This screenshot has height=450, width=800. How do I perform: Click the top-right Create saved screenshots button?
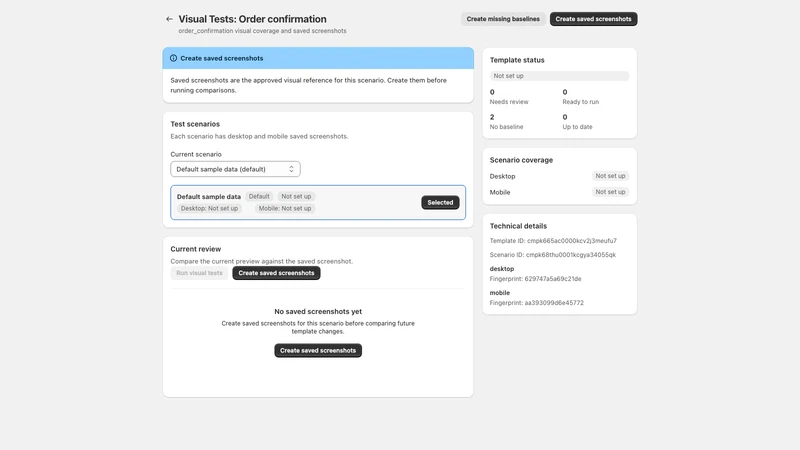(593, 19)
